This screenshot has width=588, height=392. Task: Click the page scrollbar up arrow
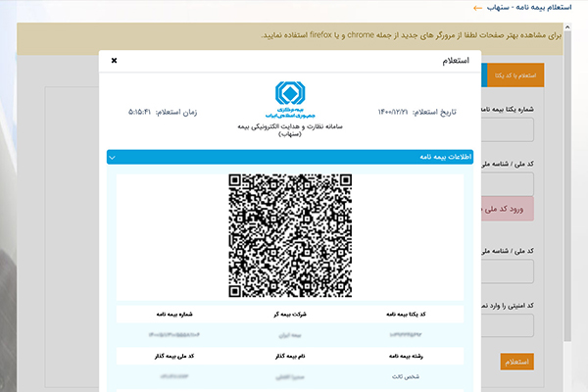pyautogui.click(x=567, y=27)
